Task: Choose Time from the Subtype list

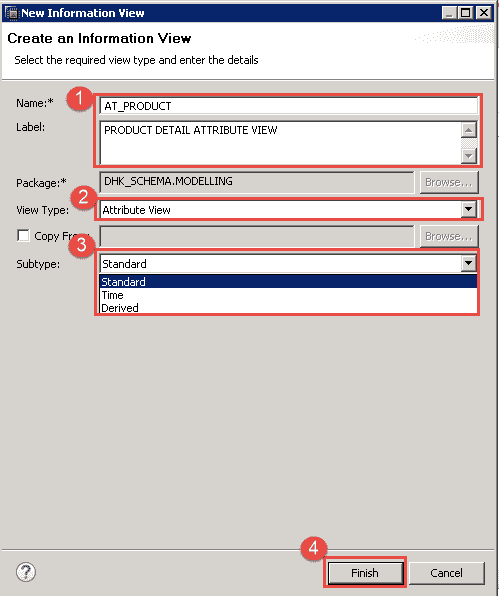Action: pos(288,295)
